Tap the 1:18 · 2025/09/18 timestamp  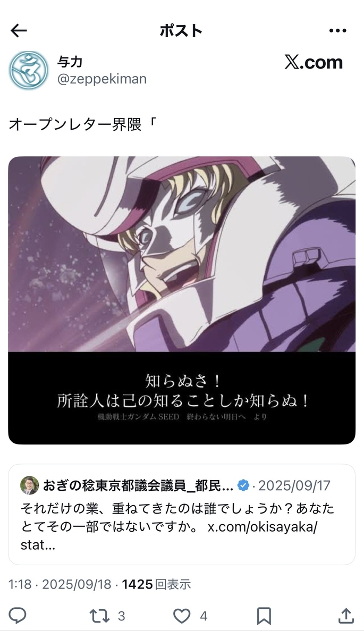(60, 584)
